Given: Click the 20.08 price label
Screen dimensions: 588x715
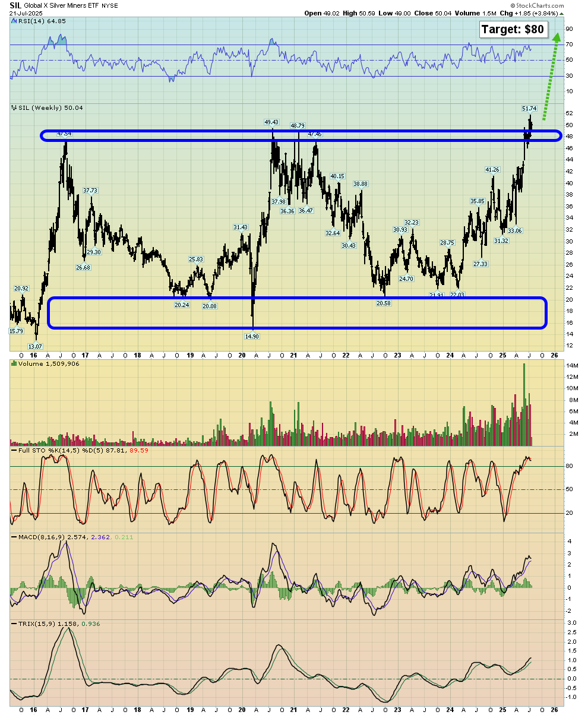Looking at the screenshot, I should click(x=210, y=306).
